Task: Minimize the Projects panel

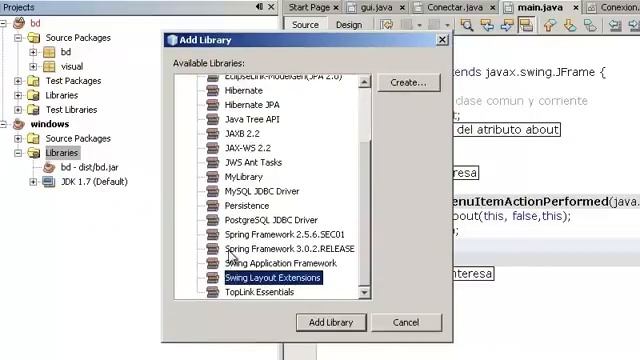Action: point(259,7)
